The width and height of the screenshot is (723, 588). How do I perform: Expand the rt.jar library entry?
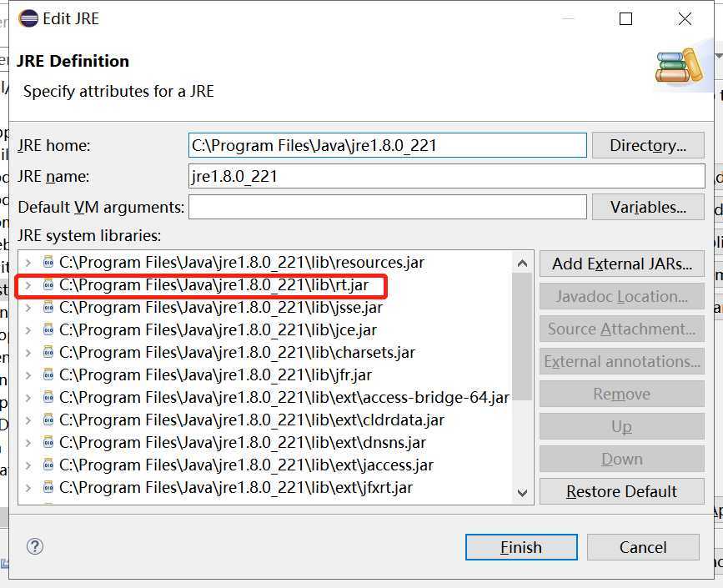28,285
